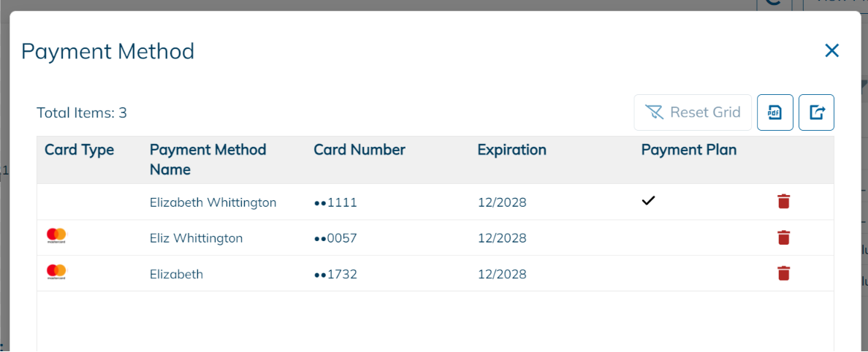Click the 12/2028 expiration for card 1111
The width and height of the screenshot is (868, 352).
(502, 202)
